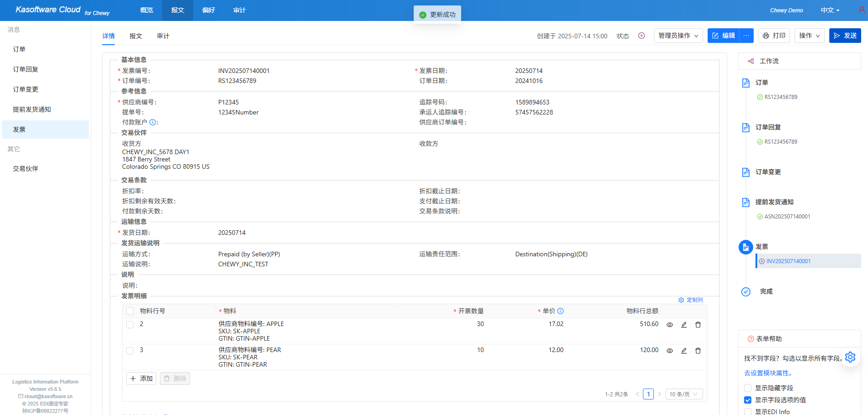This screenshot has height=415, width=868.
Task: Open the 操作 dropdown menu
Action: (x=809, y=36)
